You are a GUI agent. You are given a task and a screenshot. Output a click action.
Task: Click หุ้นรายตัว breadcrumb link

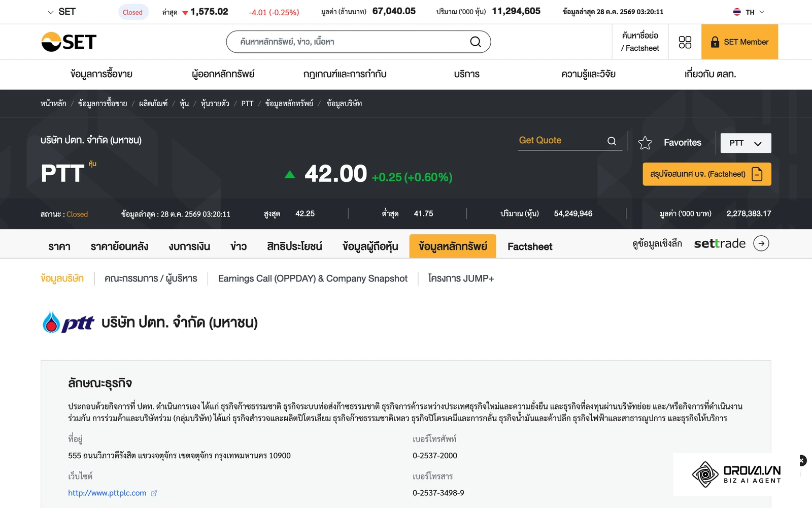pos(215,104)
